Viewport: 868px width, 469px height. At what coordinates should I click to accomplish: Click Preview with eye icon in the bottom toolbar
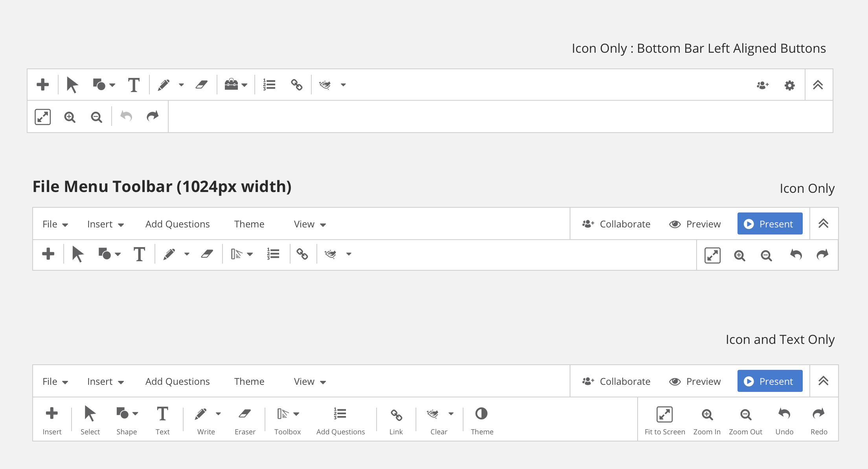pos(695,381)
